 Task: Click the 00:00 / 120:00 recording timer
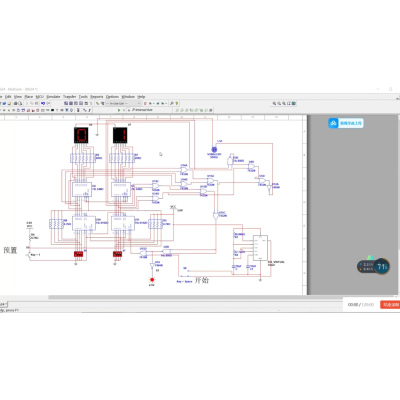coord(361,305)
